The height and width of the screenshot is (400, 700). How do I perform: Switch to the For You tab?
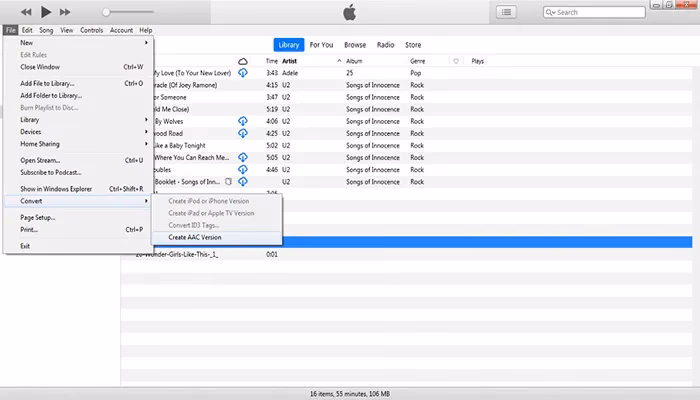pos(321,45)
